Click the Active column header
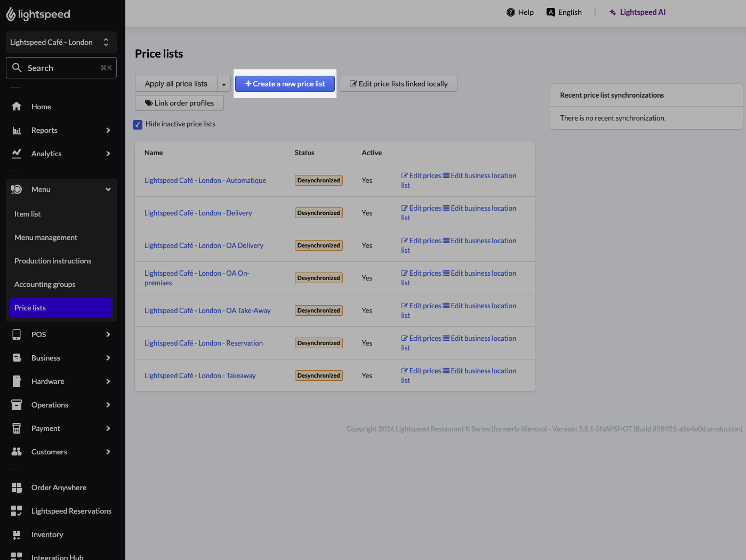Viewport: 746px width, 560px height. click(x=372, y=153)
